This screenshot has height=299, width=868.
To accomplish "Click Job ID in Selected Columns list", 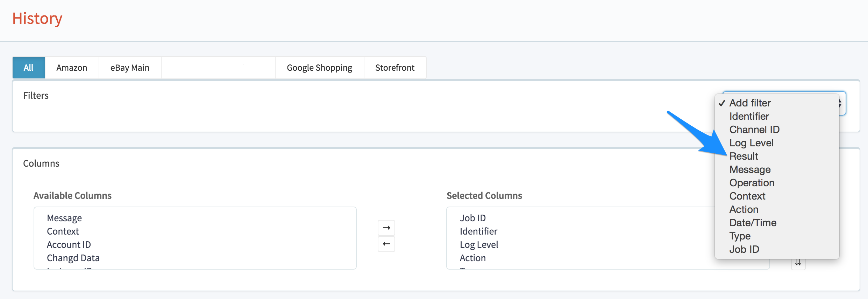I will [472, 218].
